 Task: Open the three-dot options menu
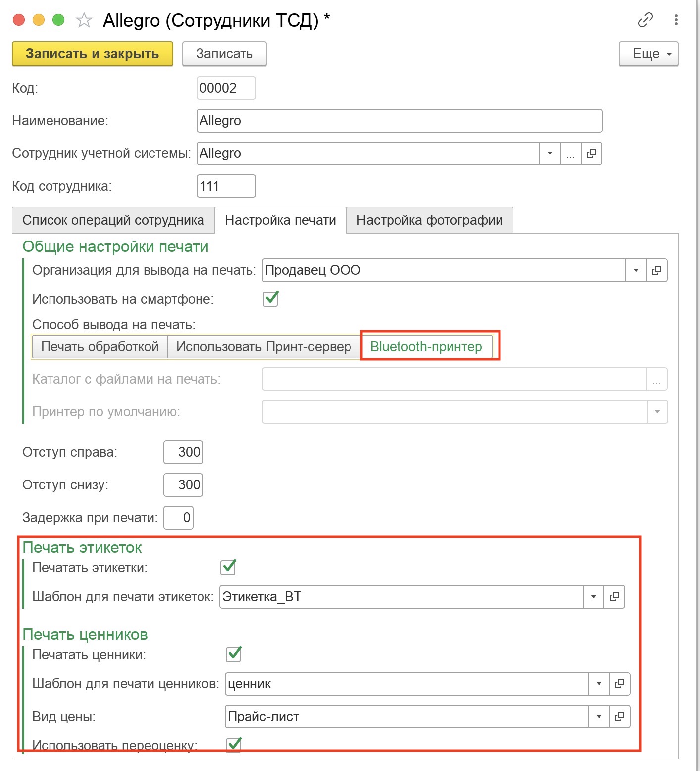pyautogui.click(x=676, y=20)
